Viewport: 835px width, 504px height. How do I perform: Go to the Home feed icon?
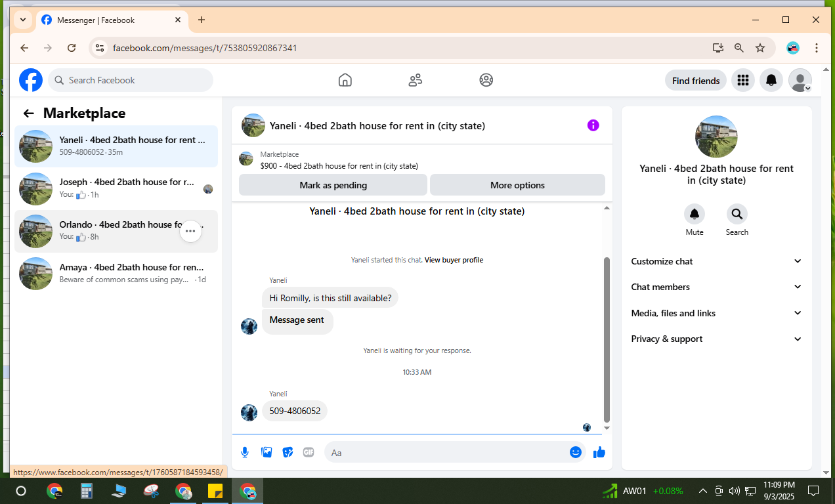pos(345,80)
